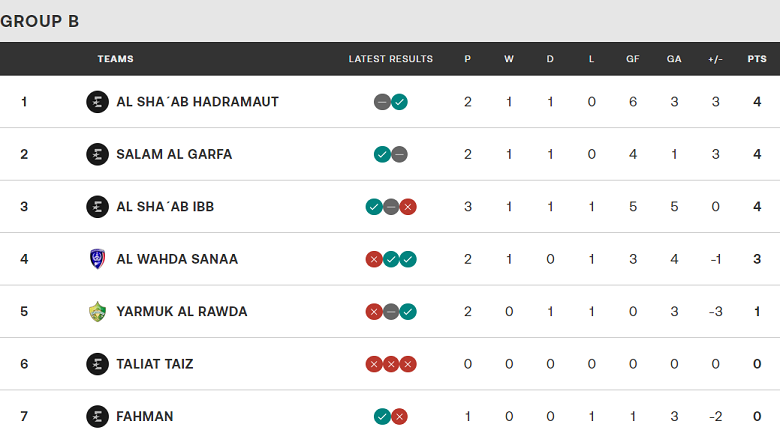Click Al Wahda Sanaa club crest
This screenshot has width=780, height=439.
point(97,259)
